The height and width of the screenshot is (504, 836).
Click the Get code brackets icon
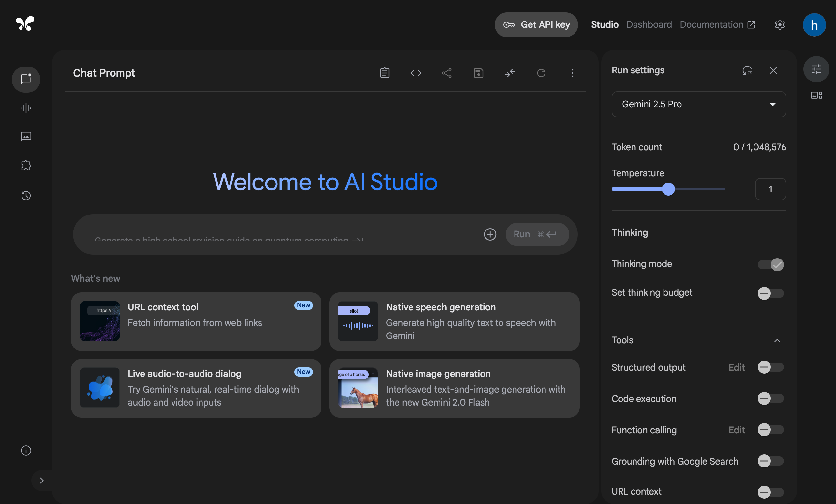tap(416, 73)
